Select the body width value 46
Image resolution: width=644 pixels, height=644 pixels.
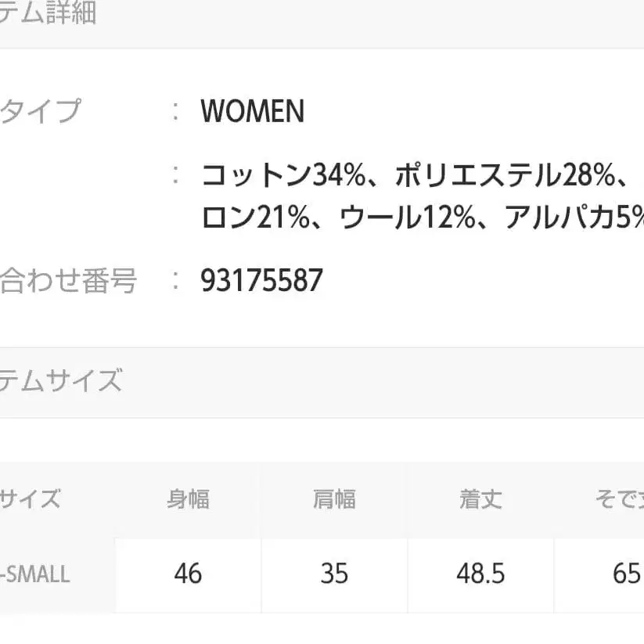[x=189, y=575]
